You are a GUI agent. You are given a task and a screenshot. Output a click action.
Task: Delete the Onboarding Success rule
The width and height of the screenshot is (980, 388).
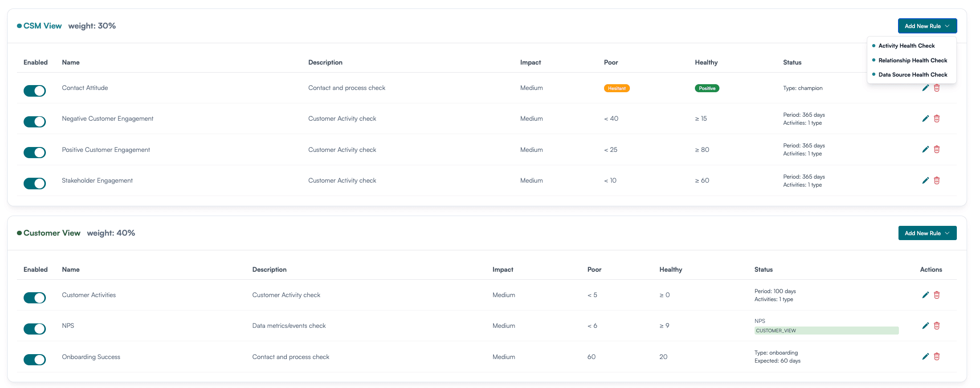(937, 356)
